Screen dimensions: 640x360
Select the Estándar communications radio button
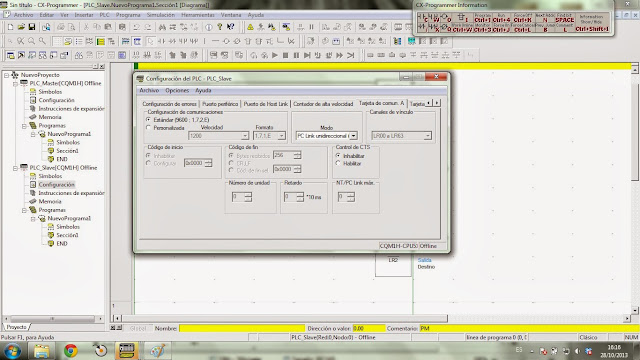(x=148, y=120)
